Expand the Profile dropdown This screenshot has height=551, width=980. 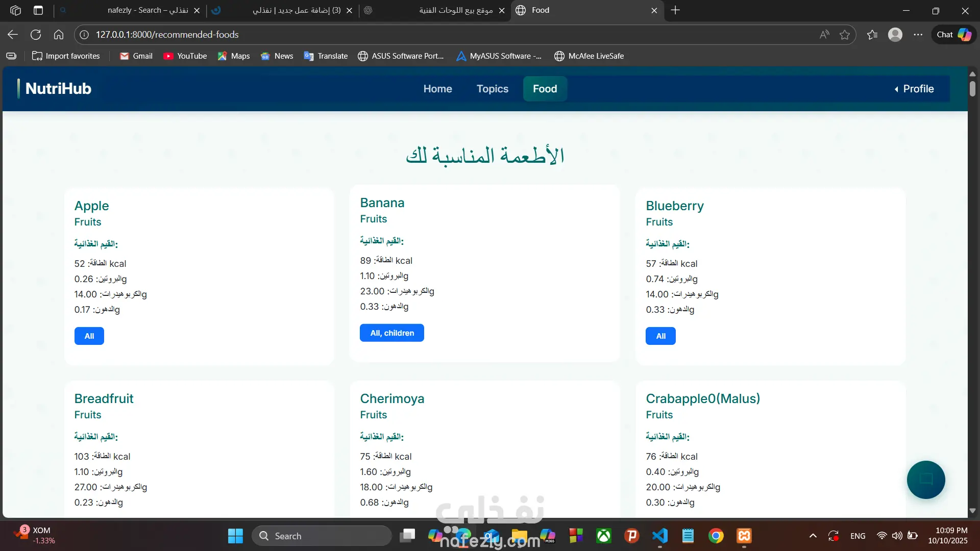coord(914,89)
